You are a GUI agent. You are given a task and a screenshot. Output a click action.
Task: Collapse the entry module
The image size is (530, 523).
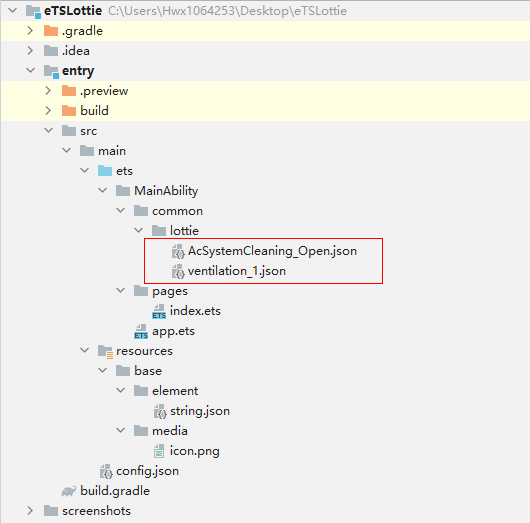[x=30, y=70]
